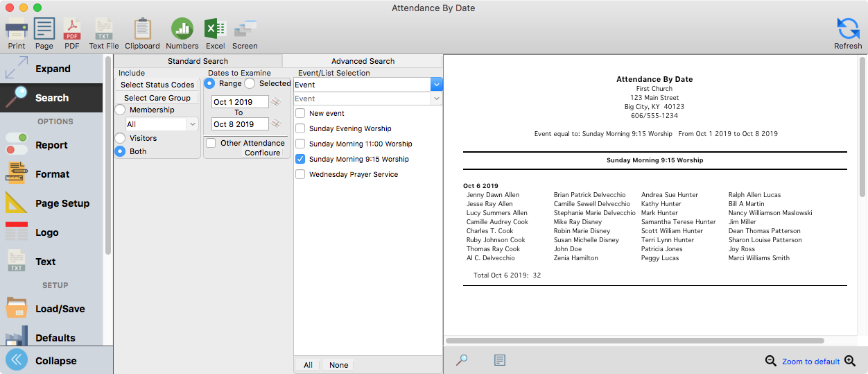Open the Event type dropdown
868x374 pixels.
[x=436, y=85]
